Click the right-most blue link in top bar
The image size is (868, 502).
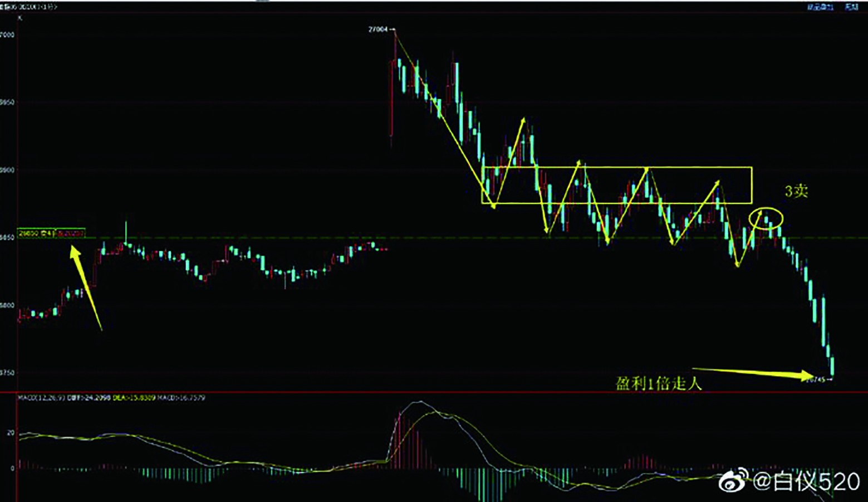851,7
